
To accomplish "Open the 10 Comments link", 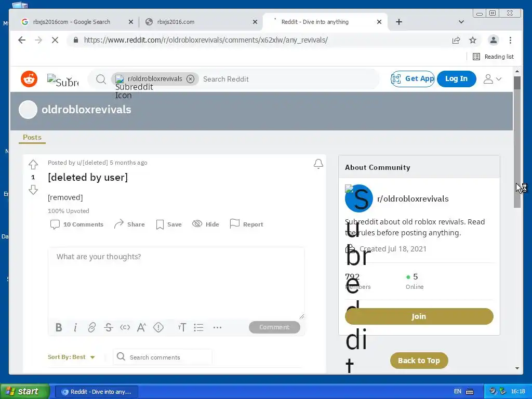I will tap(77, 224).
